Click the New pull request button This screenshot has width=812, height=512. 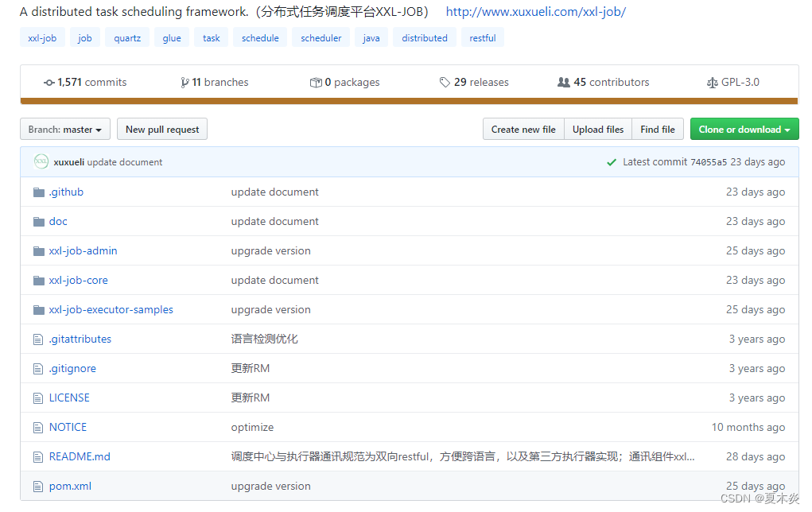(161, 129)
